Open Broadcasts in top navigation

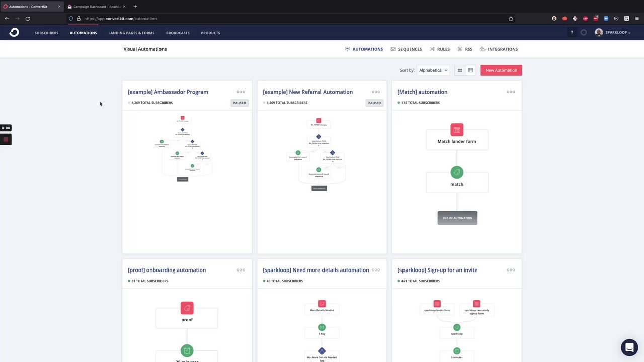click(x=178, y=33)
